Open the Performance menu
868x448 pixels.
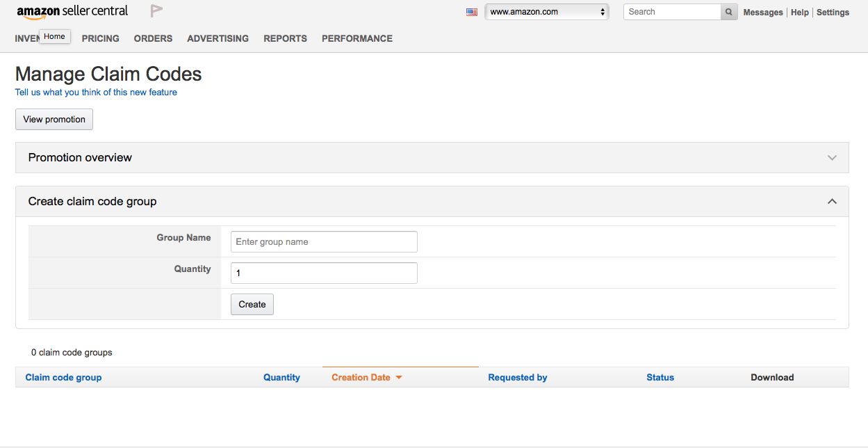(357, 39)
